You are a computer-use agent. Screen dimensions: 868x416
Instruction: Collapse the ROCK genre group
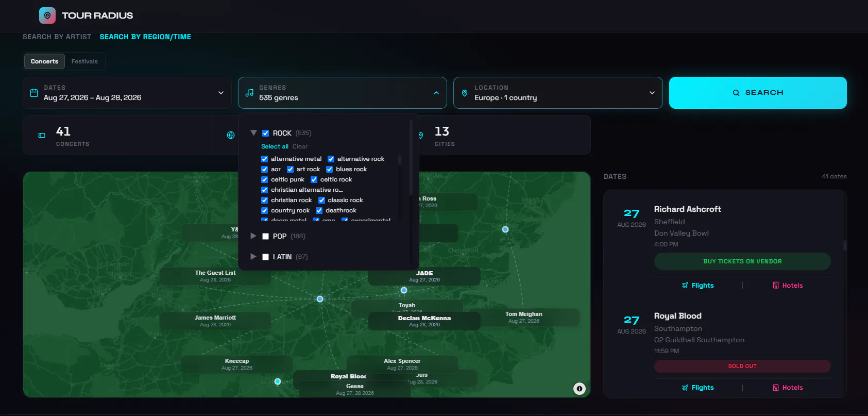[x=253, y=133]
